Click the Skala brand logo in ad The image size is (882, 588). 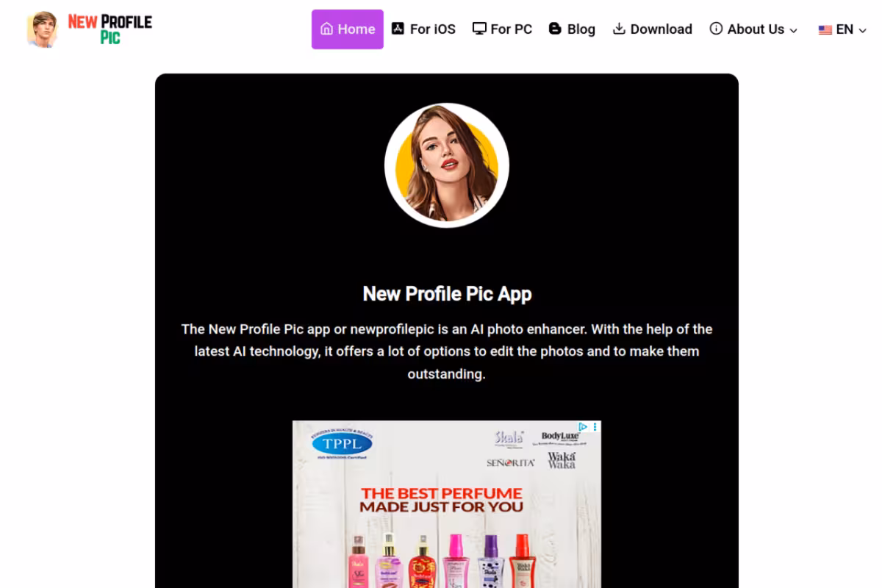(509, 439)
